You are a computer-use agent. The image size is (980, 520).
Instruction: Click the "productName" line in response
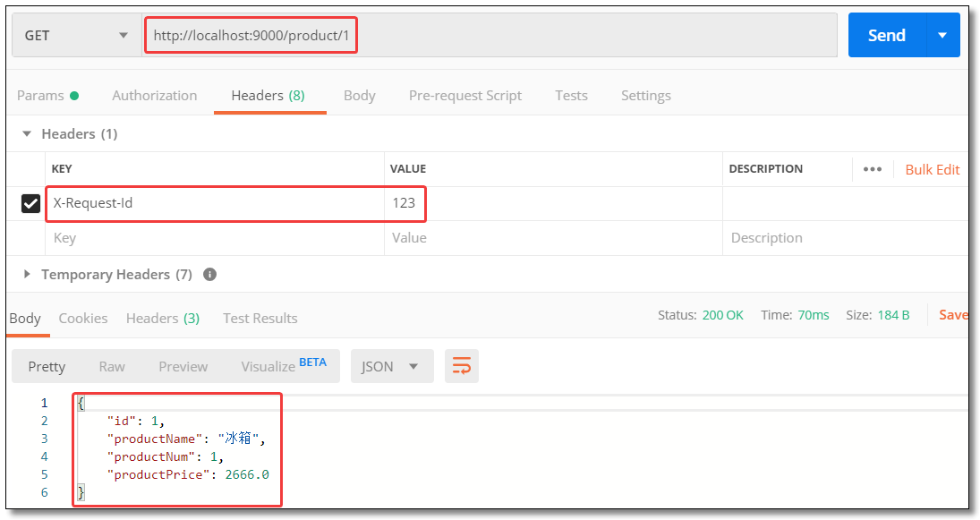click(186, 439)
